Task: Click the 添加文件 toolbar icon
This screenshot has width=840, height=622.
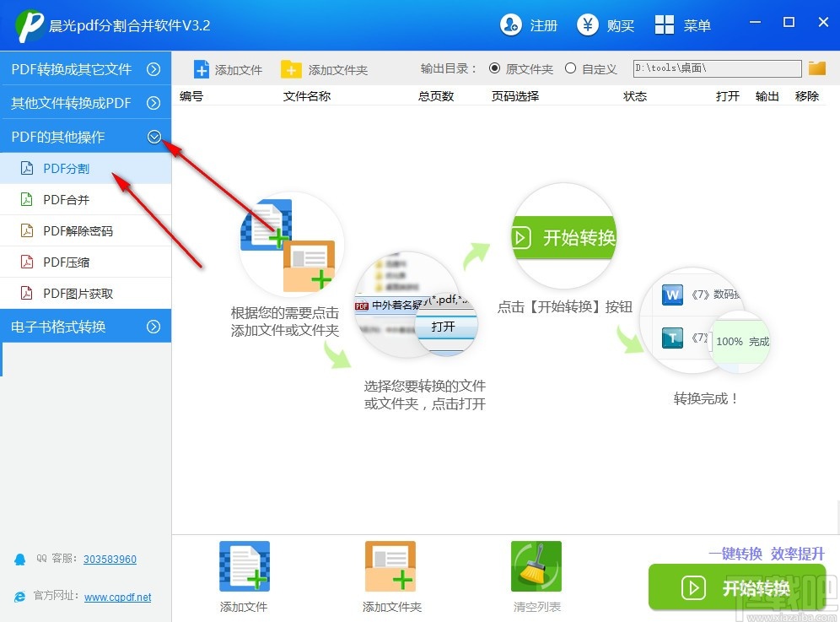Action: 202,69
